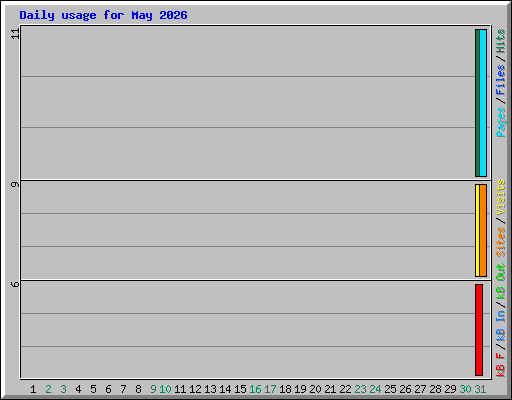Click the y-axis value 11

coord(15,34)
